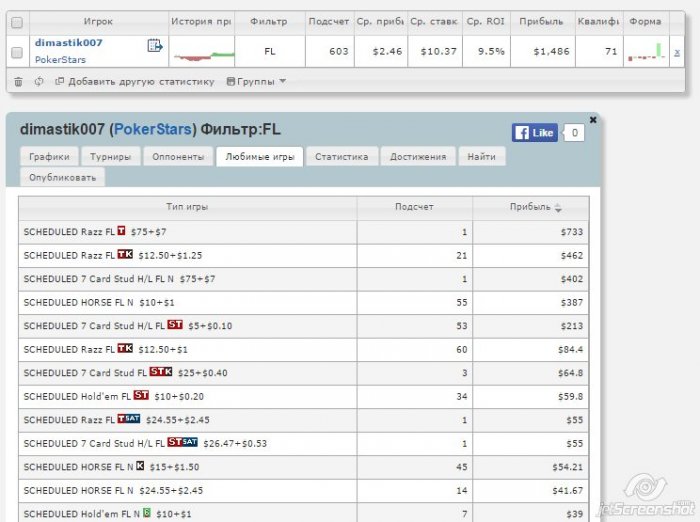700x522 pixels.
Task: Click the ST icon in Stud H/L $5+$0.10 row
Action: (x=175, y=324)
